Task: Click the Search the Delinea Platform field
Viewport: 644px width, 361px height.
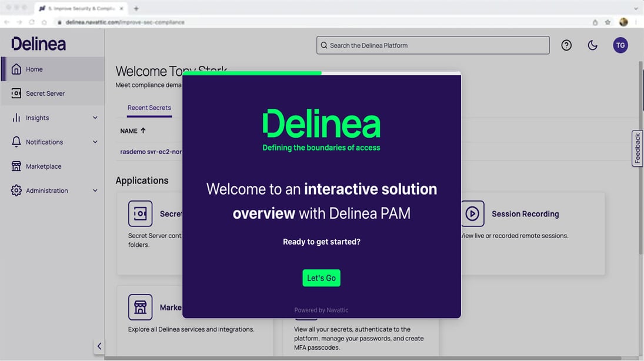Action: point(432,45)
